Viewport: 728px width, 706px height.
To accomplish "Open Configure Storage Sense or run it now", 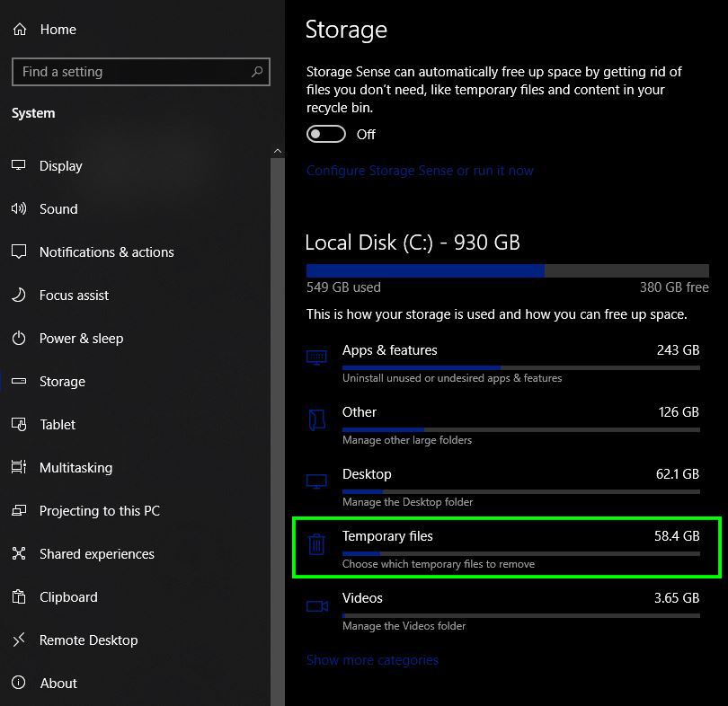I will coord(420,170).
